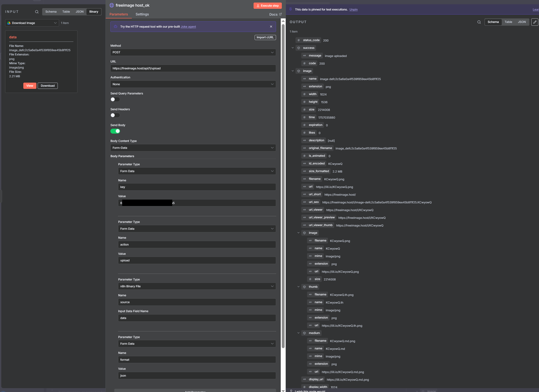Open Docs external link icon

[281, 14]
